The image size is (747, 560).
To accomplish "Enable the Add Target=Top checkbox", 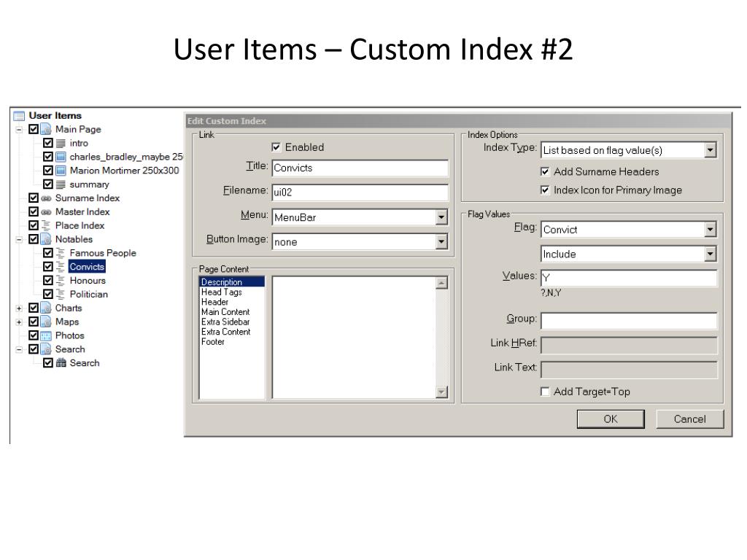I will [x=545, y=392].
